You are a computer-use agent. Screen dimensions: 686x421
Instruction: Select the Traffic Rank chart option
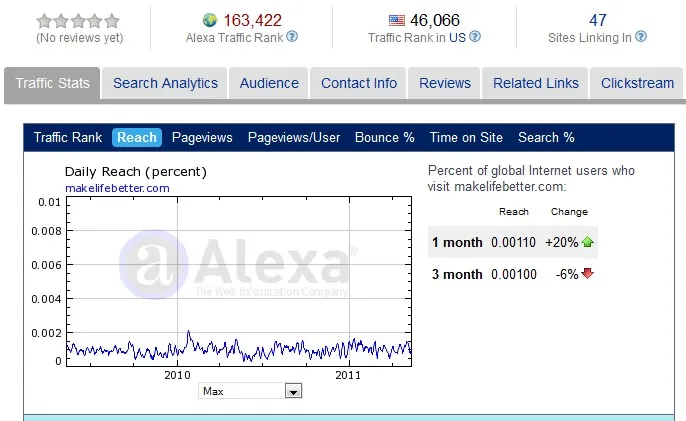68,137
